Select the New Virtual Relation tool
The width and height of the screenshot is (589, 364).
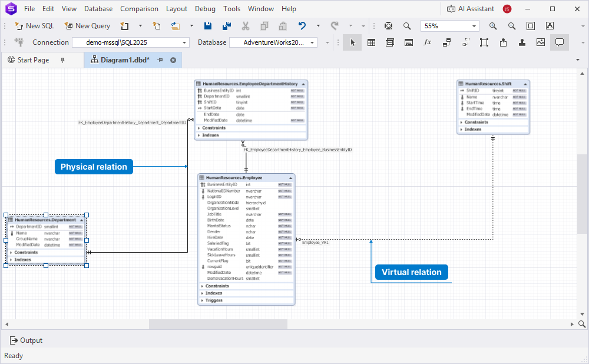pyautogui.click(x=465, y=42)
